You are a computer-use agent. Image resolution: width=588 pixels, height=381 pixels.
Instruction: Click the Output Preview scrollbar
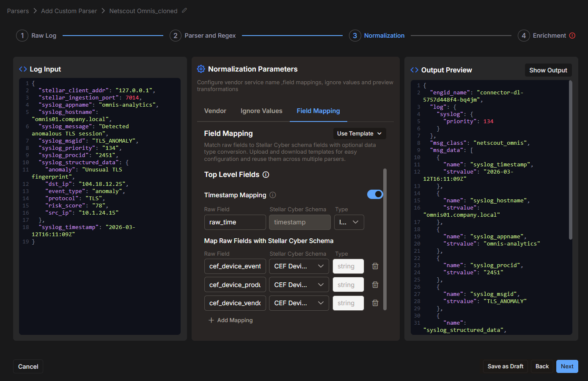click(x=570, y=160)
